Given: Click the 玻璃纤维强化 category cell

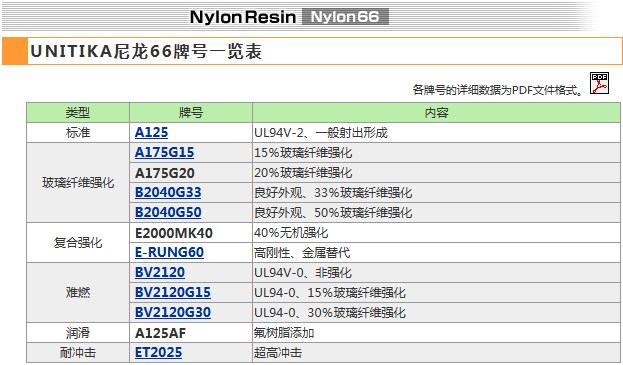Looking at the screenshot, I should click(78, 183).
